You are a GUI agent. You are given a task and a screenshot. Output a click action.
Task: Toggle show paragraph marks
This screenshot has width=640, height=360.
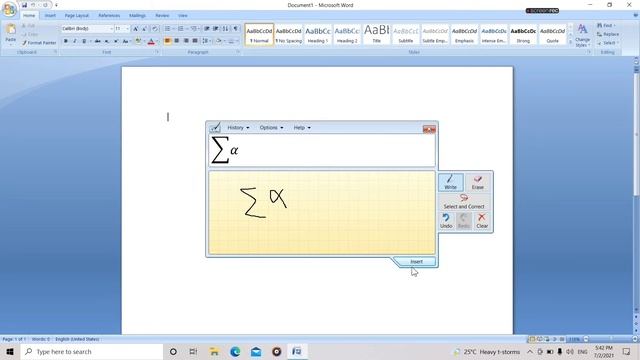click(236, 29)
